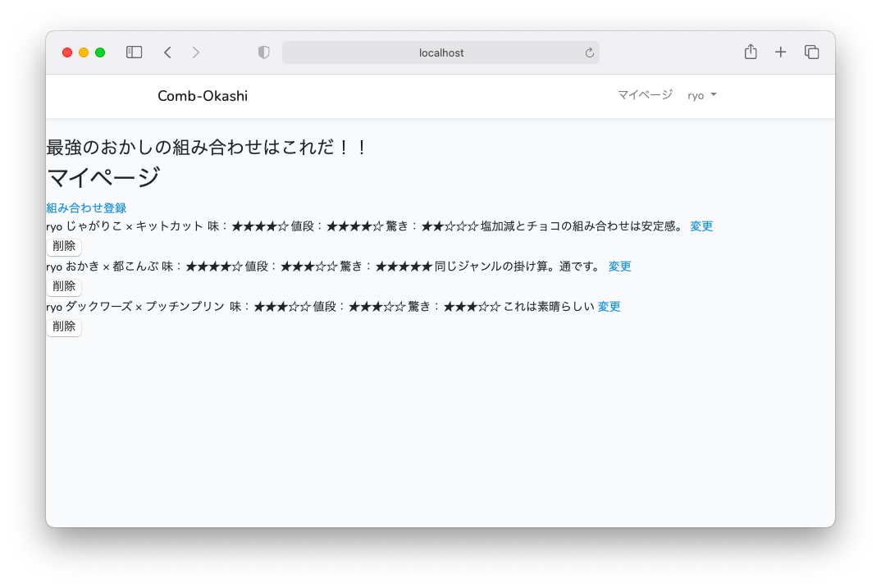Minimize the window with yellow button
Screen dimensions: 881x588
click(84, 52)
